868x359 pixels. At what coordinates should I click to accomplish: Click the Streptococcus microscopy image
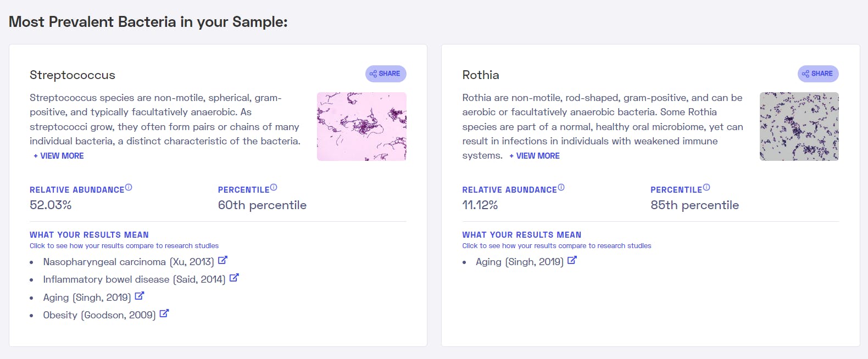coord(361,126)
